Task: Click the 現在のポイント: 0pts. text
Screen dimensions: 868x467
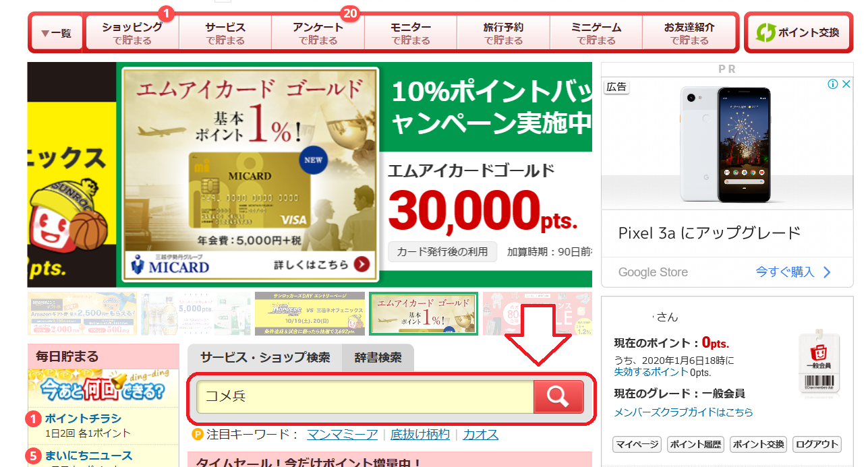Action: pos(672,343)
